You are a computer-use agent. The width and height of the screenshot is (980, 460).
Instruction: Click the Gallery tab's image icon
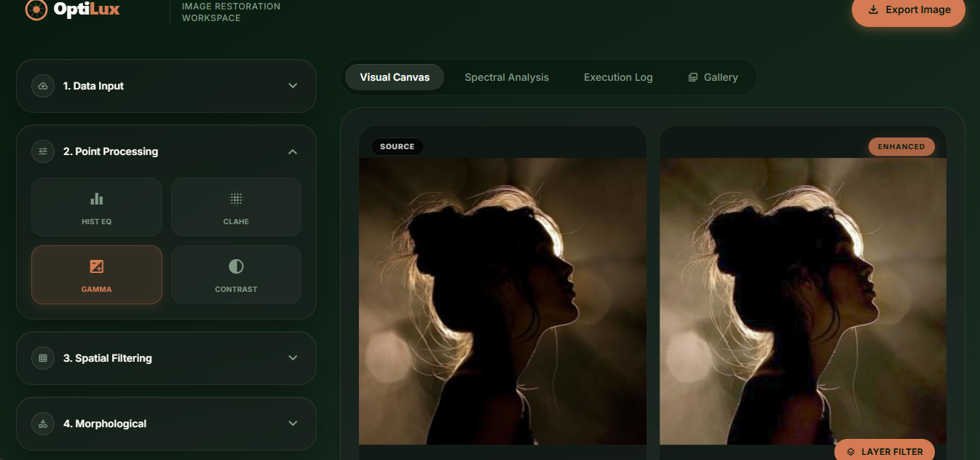click(x=693, y=77)
